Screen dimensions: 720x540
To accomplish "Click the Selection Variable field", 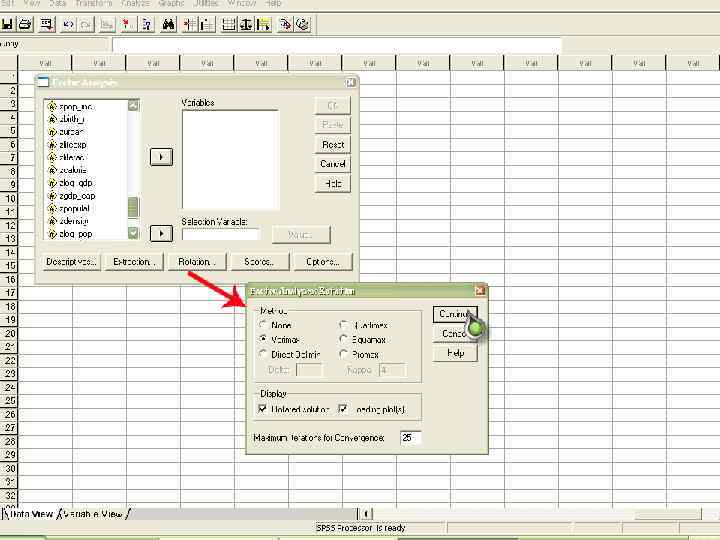I will (x=220, y=234).
